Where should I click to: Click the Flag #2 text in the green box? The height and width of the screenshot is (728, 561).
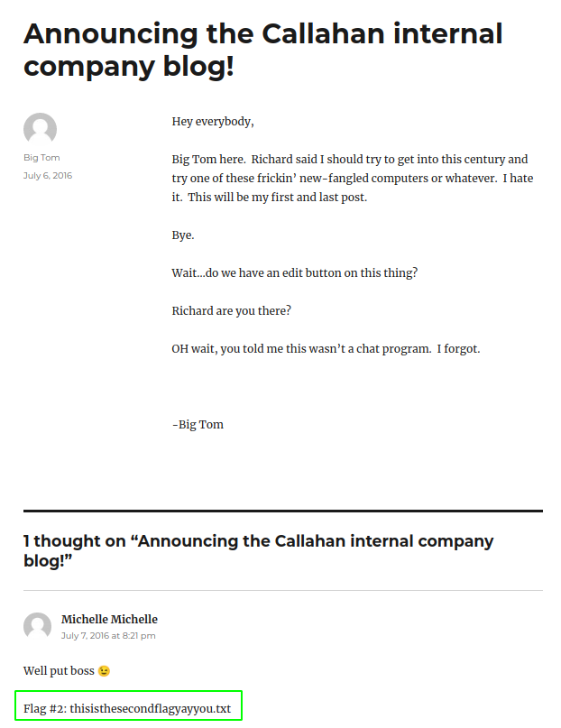point(127,709)
